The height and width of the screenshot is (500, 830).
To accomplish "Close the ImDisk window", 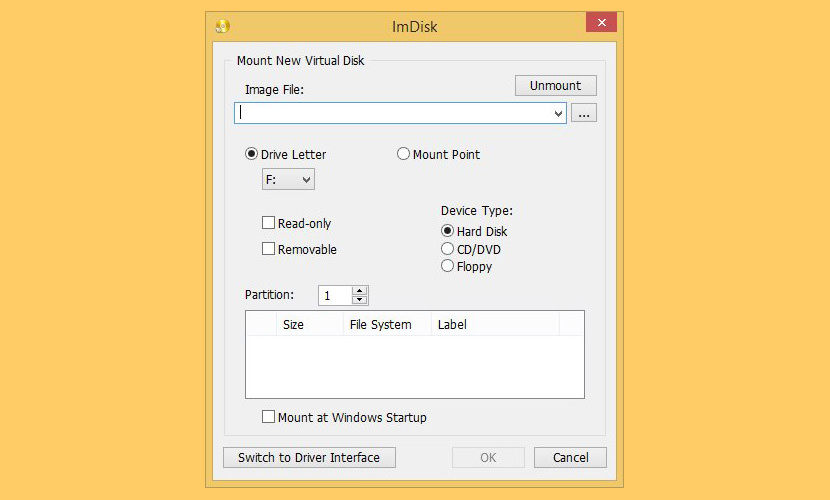I will (x=601, y=22).
